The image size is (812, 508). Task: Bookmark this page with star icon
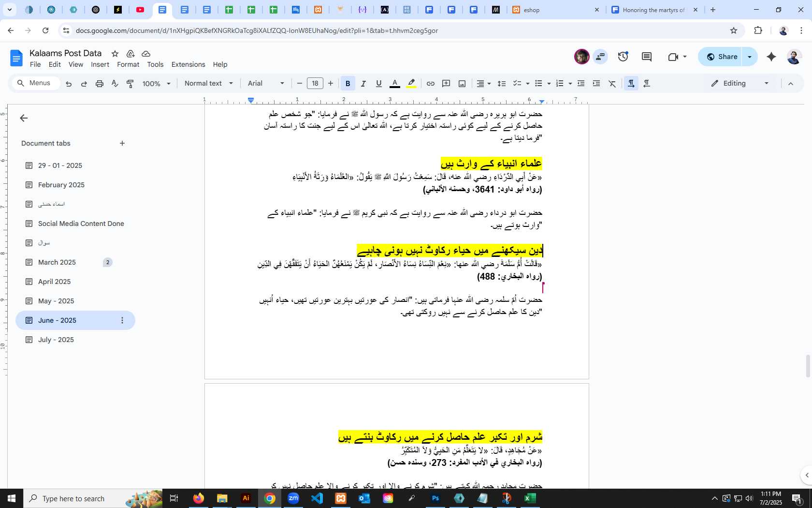tap(734, 30)
